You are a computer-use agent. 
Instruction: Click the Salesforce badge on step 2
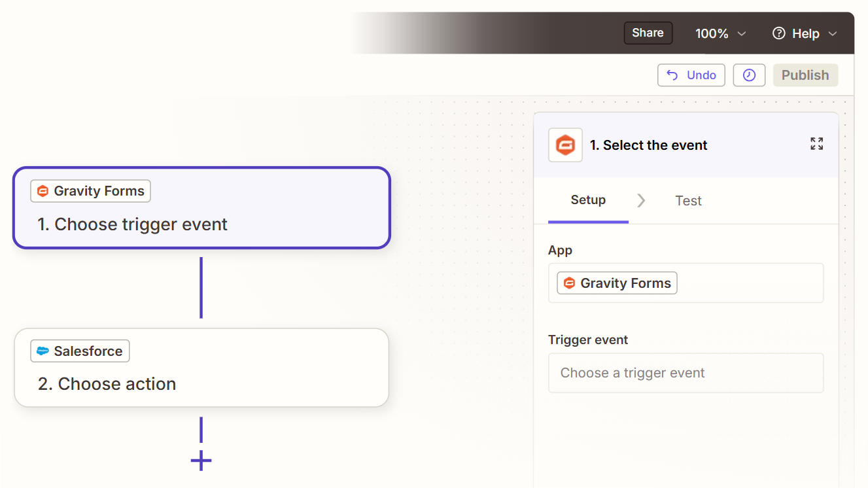click(80, 351)
